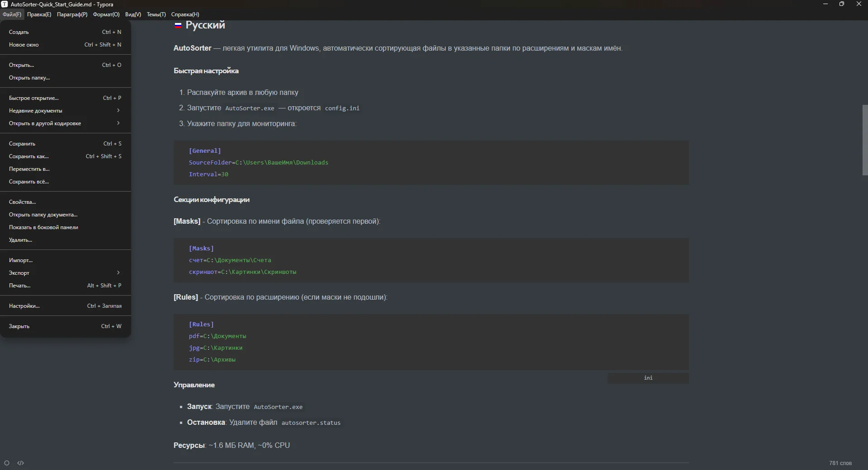This screenshot has width=868, height=470.
Task: Expand the Открыть в другой кодировке submenu
Action: click(x=65, y=123)
